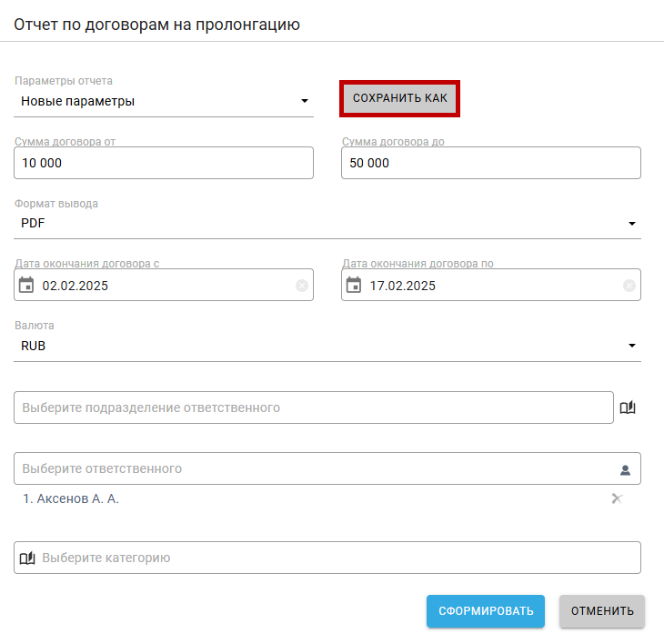Focus the Сумма договора до field

click(x=491, y=163)
